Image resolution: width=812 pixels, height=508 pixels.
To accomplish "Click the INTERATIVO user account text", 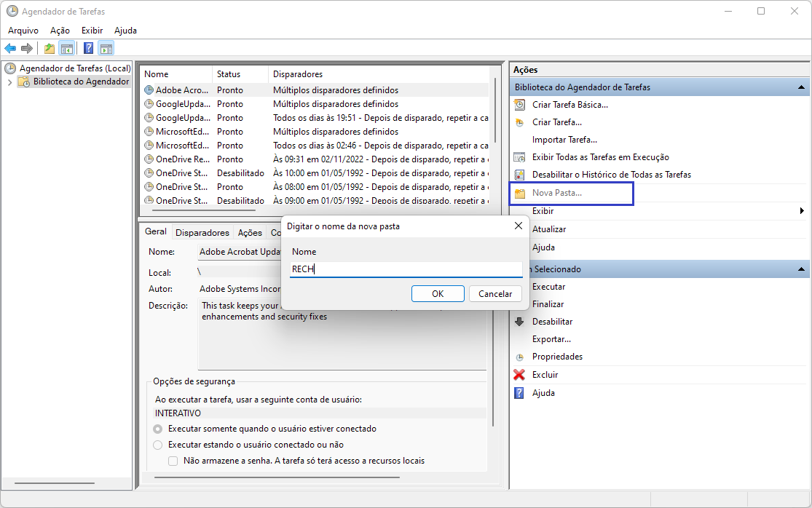I will [x=178, y=413].
